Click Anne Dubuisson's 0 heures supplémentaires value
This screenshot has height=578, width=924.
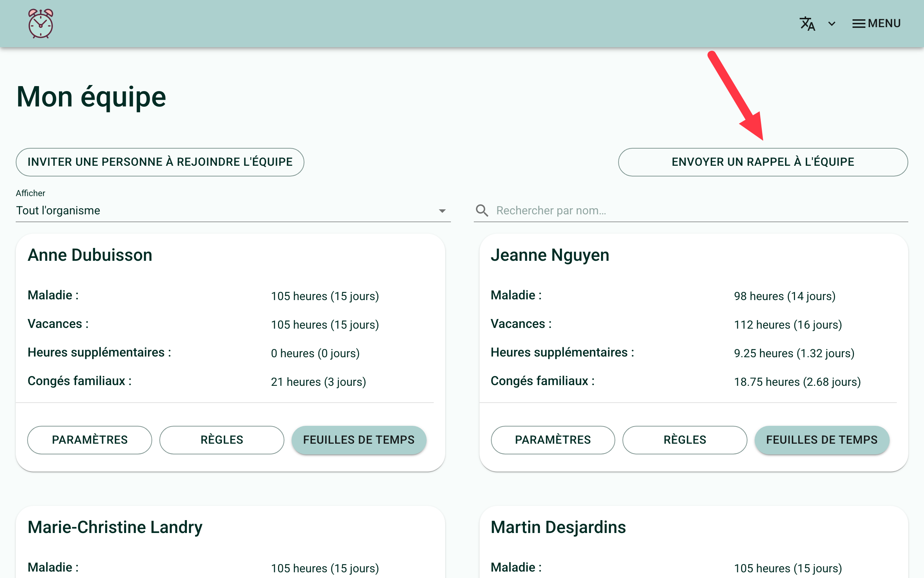[316, 354]
